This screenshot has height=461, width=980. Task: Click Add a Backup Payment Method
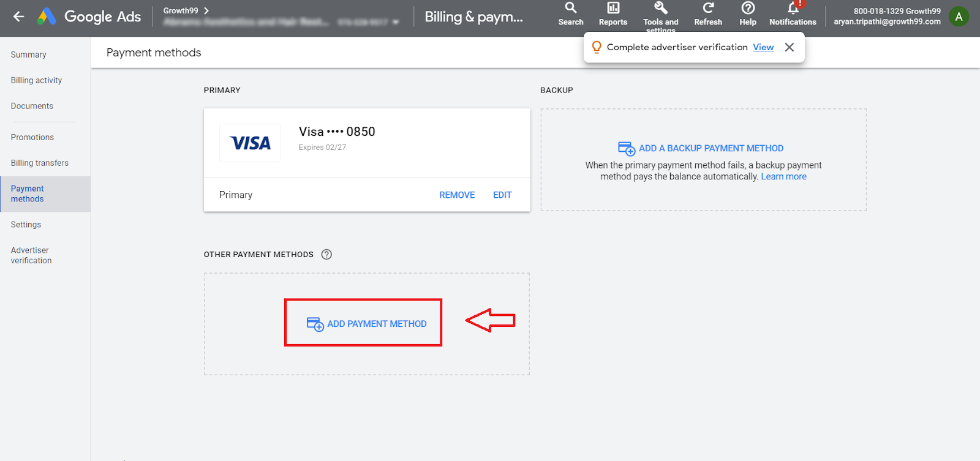(x=711, y=148)
